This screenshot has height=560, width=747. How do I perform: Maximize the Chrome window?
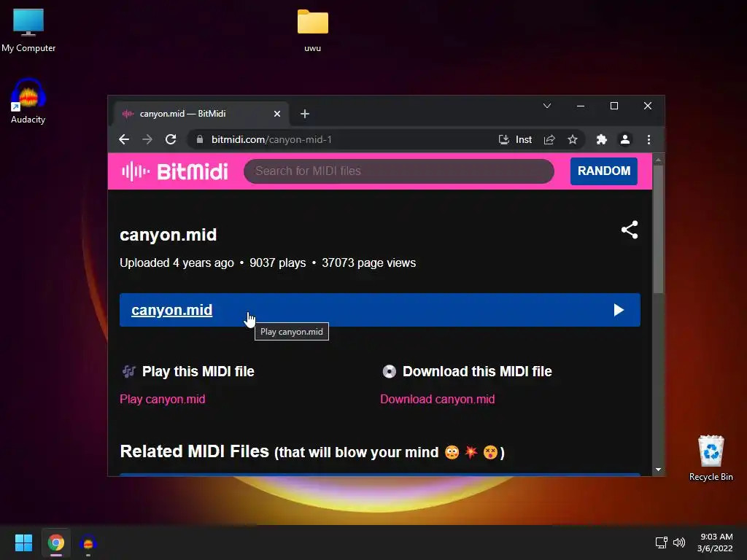pos(614,106)
